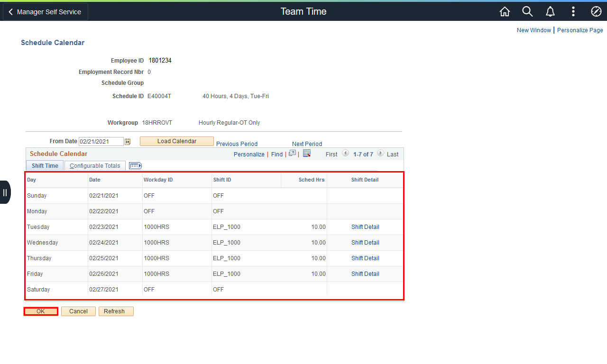
Task: Open the Notifications bell icon
Action: point(550,11)
